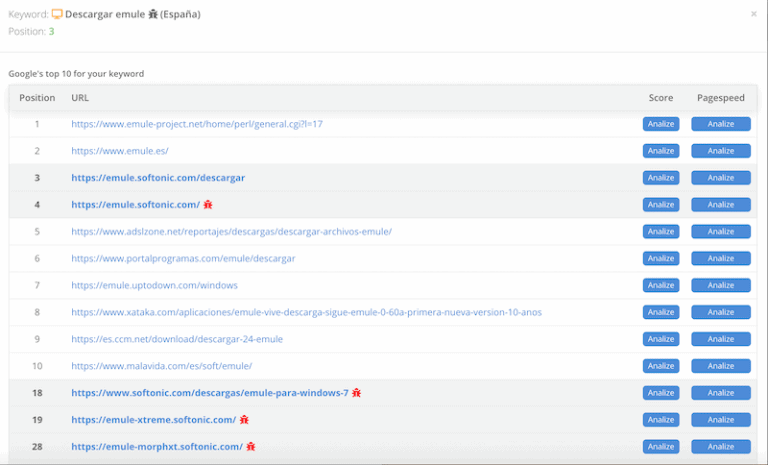Image resolution: width=768 pixels, height=465 pixels.
Task: Click the Pagespeed column header
Action: tap(721, 98)
